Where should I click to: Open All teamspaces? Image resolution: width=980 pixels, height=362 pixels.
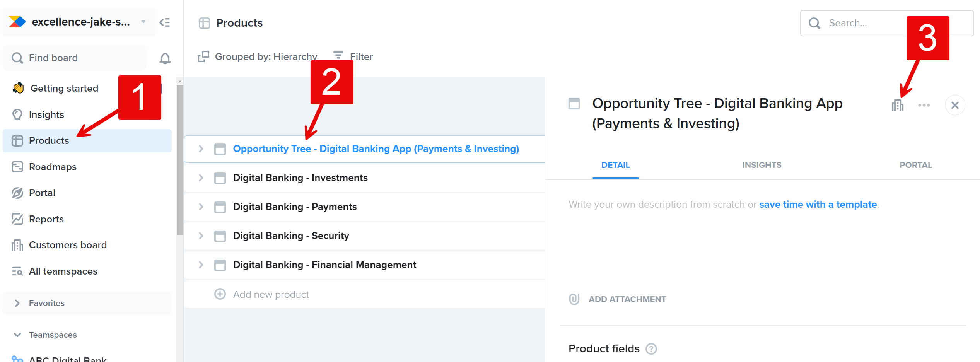click(63, 271)
